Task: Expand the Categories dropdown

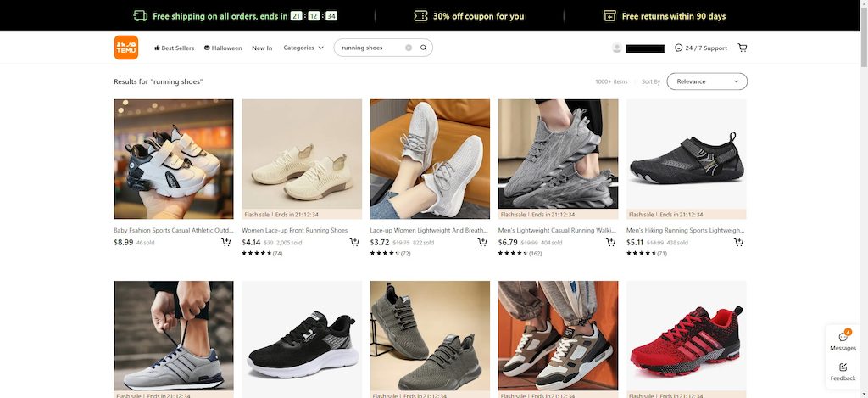Action: 303,48
